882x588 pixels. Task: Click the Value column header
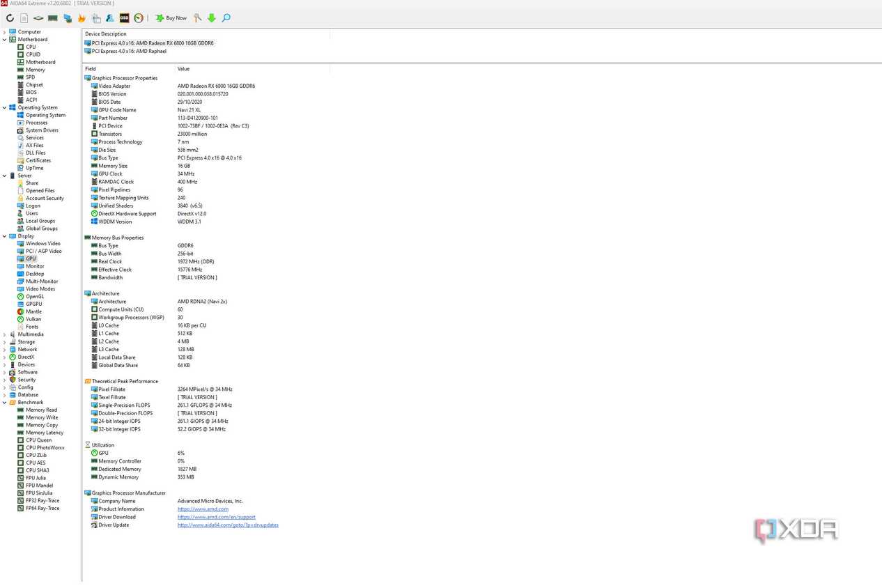pos(184,69)
